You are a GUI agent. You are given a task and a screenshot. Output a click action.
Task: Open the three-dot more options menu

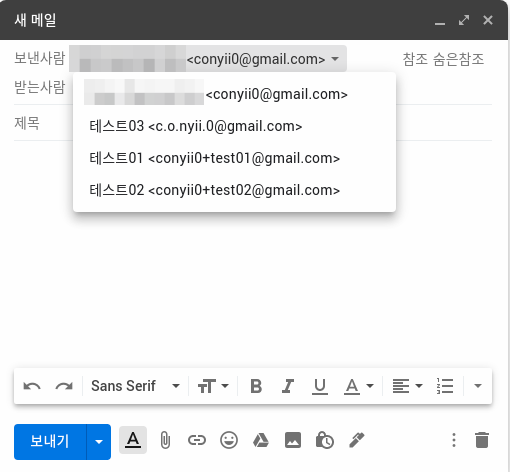click(x=454, y=440)
